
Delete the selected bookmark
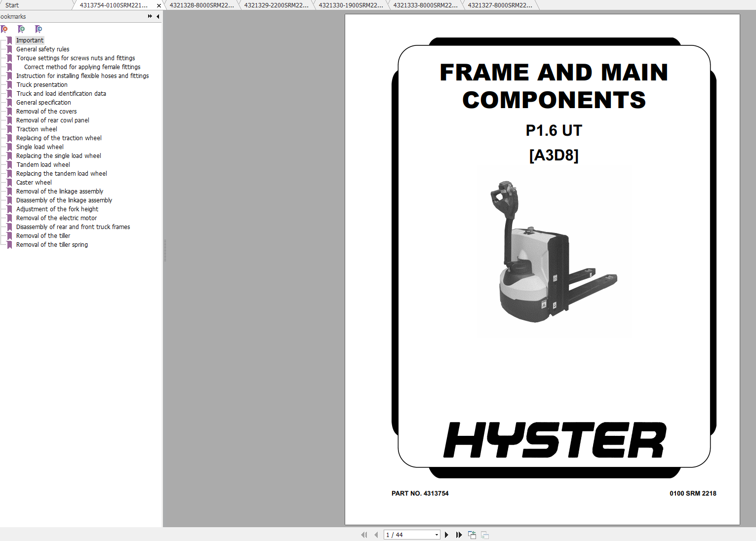pyautogui.click(x=5, y=29)
